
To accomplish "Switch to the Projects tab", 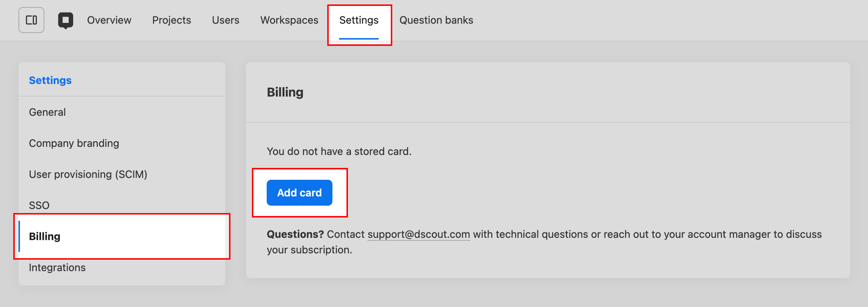I will (172, 20).
